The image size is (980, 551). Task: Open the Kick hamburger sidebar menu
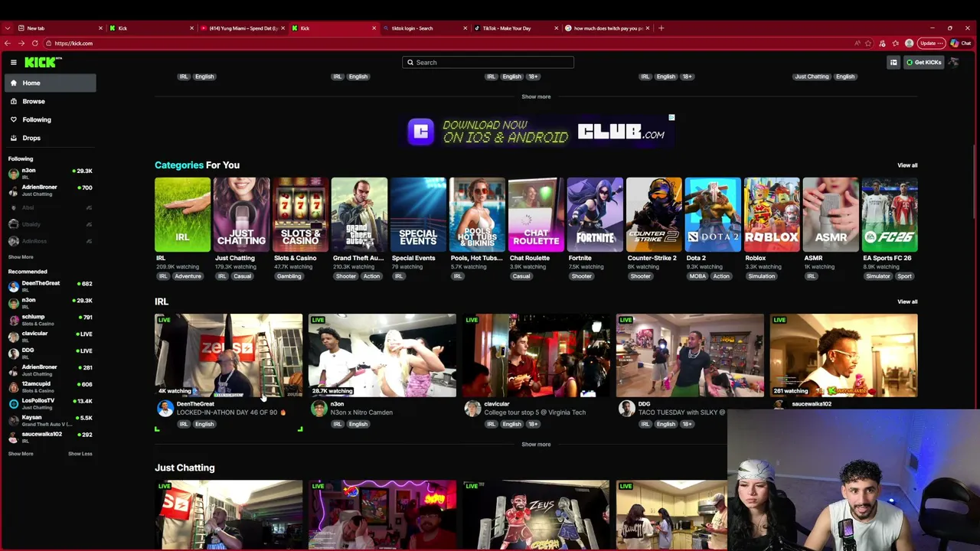pyautogui.click(x=13, y=62)
